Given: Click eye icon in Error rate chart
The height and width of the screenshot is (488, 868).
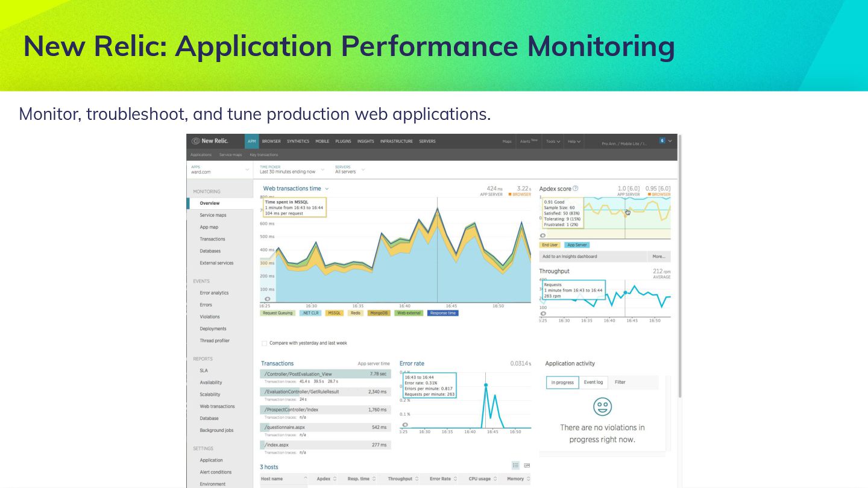Looking at the screenshot, I should point(405,424).
